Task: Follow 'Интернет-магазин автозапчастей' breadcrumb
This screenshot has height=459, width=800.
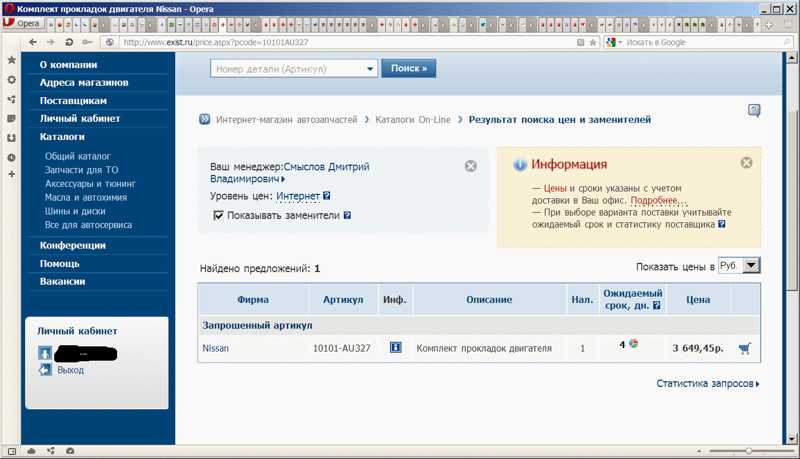Action: point(287,119)
